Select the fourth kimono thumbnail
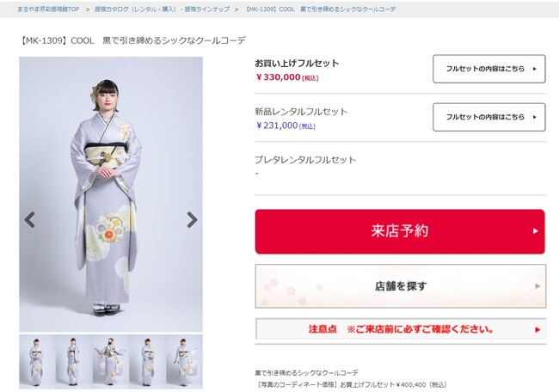The height and width of the screenshot is (392, 559). pyautogui.click(x=147, y=362)
